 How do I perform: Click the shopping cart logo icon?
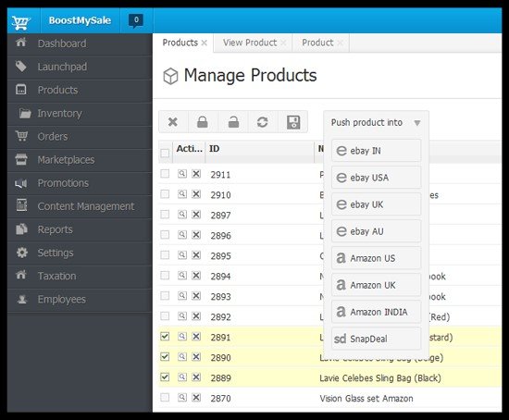pyautogui.click(x=21, y=23)
